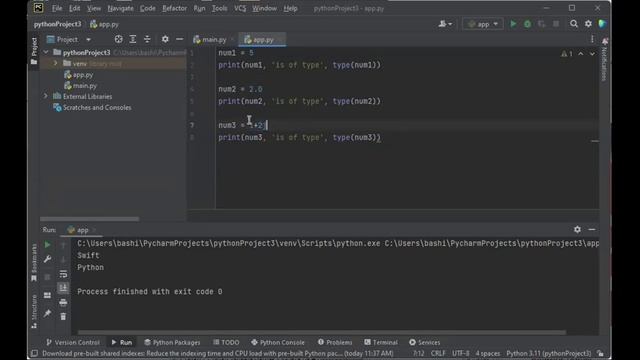This screenshot has width=640, height=360.
Task: Open Scratches and Consoles node
Action: tap(92, 107)
